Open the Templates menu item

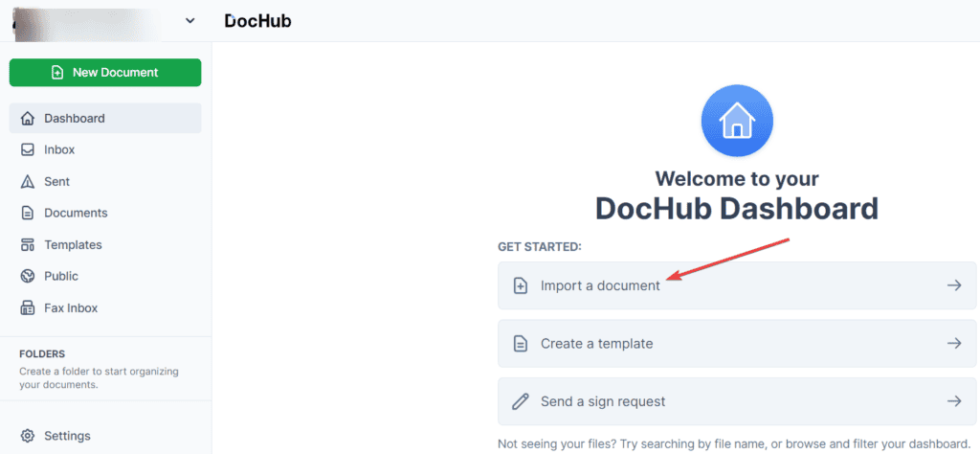105,244
